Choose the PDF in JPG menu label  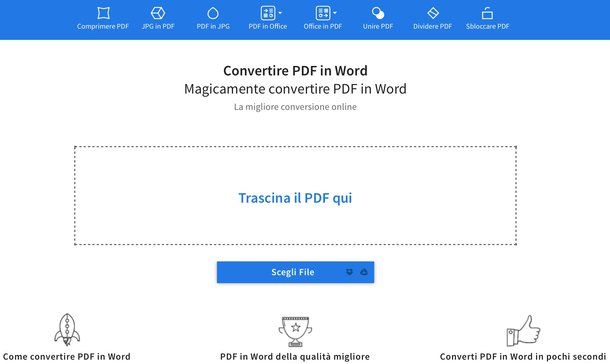point(213,26)
